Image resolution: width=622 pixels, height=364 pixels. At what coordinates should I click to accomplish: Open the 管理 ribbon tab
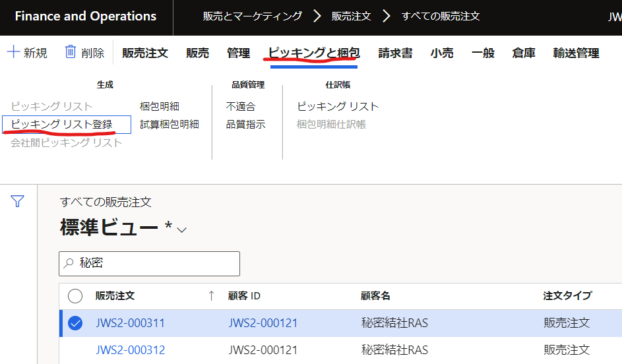tap(238, 53)
